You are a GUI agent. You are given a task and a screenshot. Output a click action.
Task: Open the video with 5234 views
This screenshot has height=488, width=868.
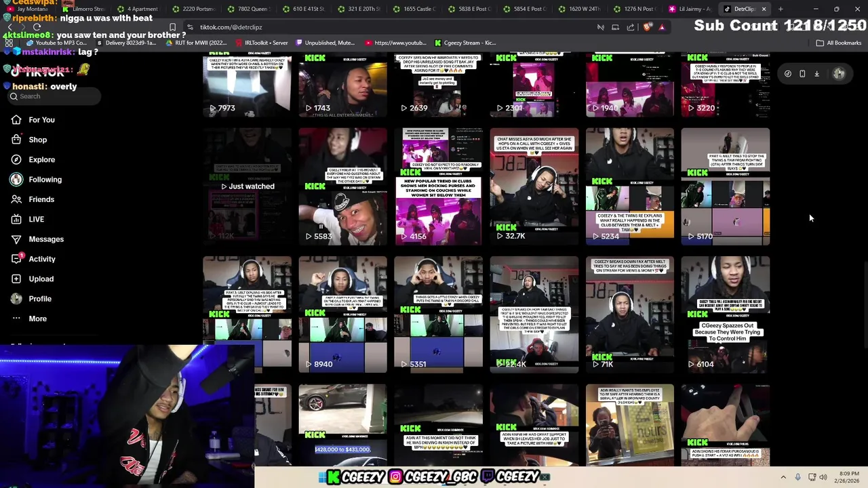point(630,186)
